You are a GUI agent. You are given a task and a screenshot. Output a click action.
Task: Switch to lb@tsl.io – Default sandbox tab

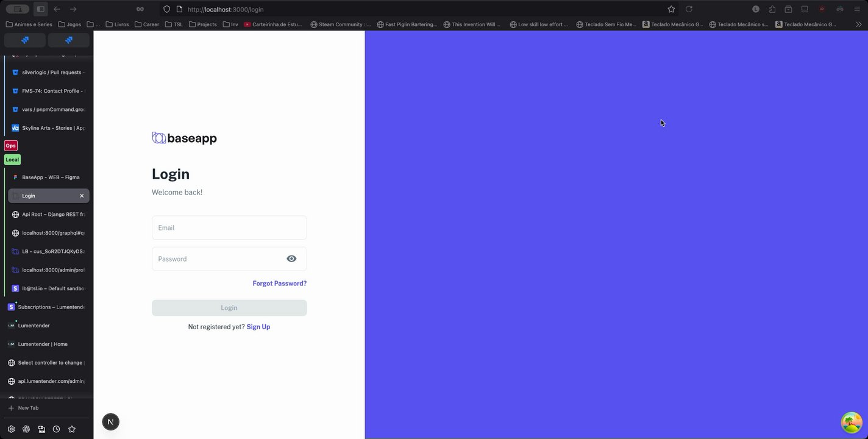click(x=49, y=288)
